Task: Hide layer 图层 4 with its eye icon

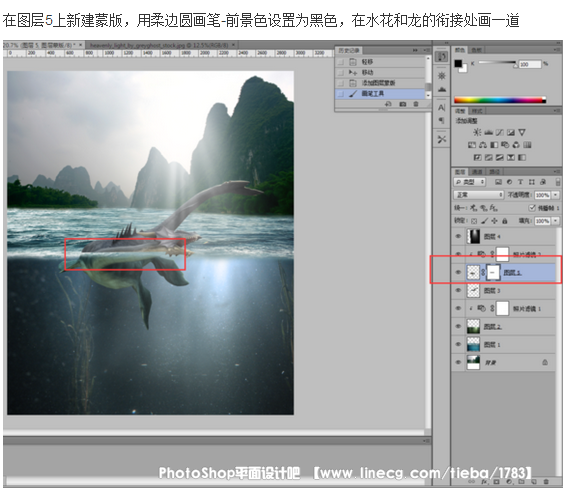Action: (x=458, y=236)
